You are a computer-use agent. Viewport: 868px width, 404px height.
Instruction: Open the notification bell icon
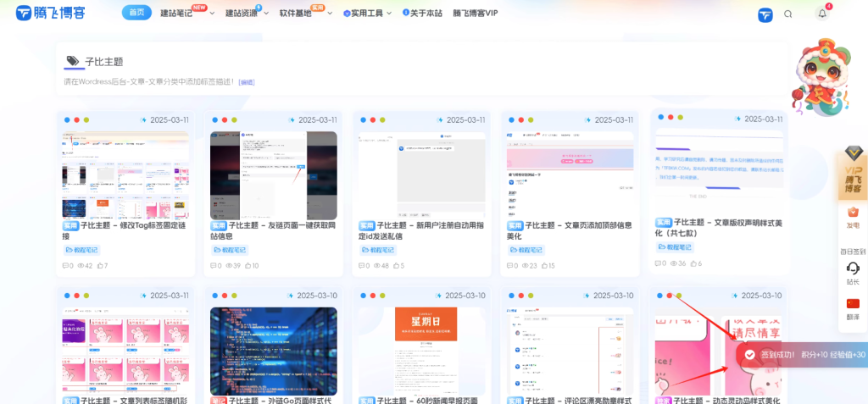pyautogui.click(x=822, y=14)
